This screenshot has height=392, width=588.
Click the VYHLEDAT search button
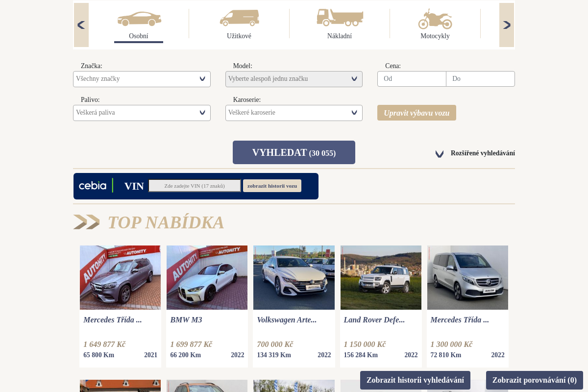tap(294, 152)
